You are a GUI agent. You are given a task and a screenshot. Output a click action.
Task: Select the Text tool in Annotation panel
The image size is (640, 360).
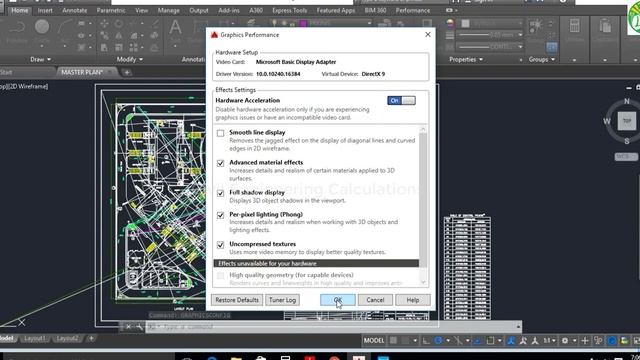[175, 28]
